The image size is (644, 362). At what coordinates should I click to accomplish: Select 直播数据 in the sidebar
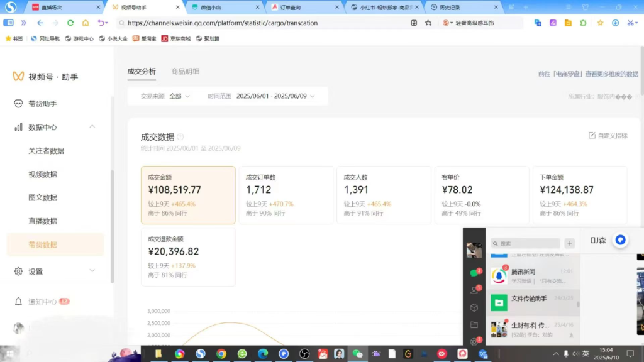pyautogui.click(x=43, y=221)
